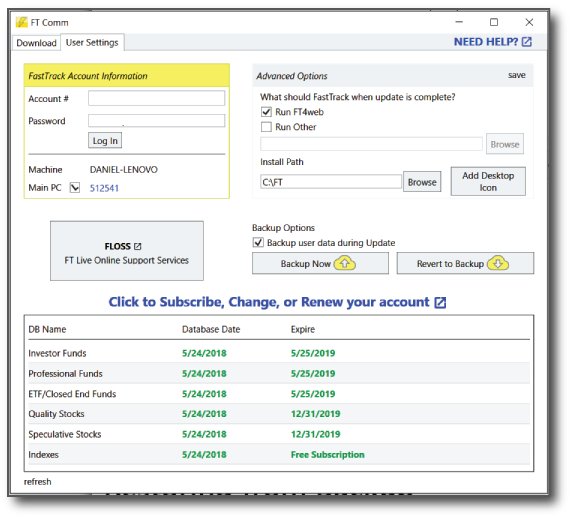Enable the Run Other checkbox

tap(266, 127)
